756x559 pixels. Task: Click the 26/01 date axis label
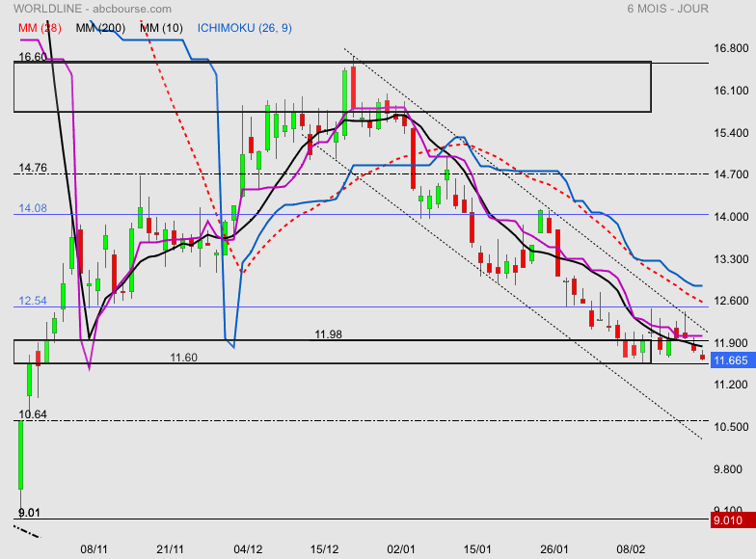coord(553,549)
